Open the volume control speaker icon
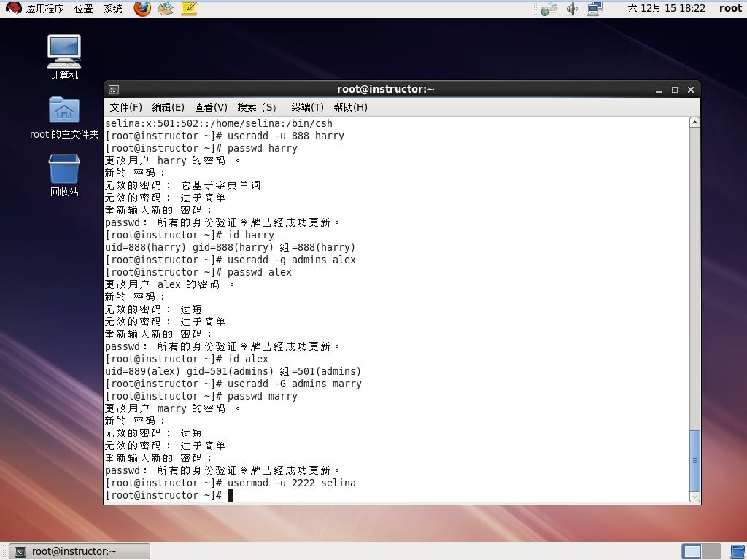This screenshot has width=747, height=560. pos(572,9)
